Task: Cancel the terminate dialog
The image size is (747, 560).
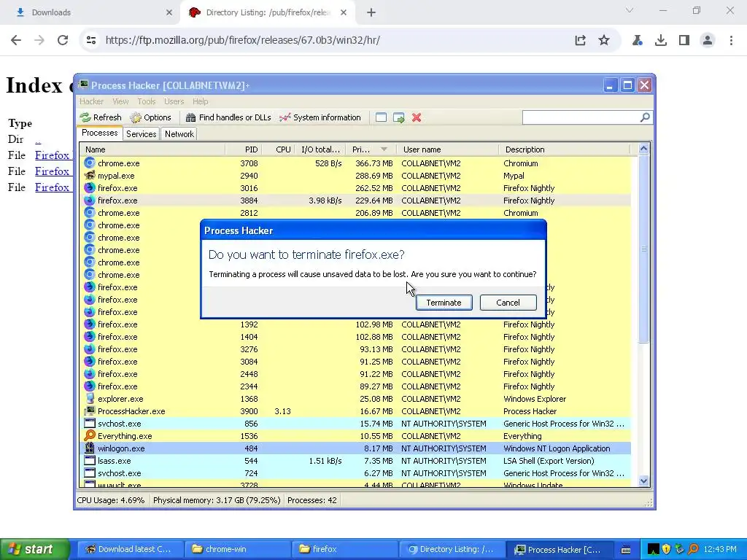Action: (508, 303)
